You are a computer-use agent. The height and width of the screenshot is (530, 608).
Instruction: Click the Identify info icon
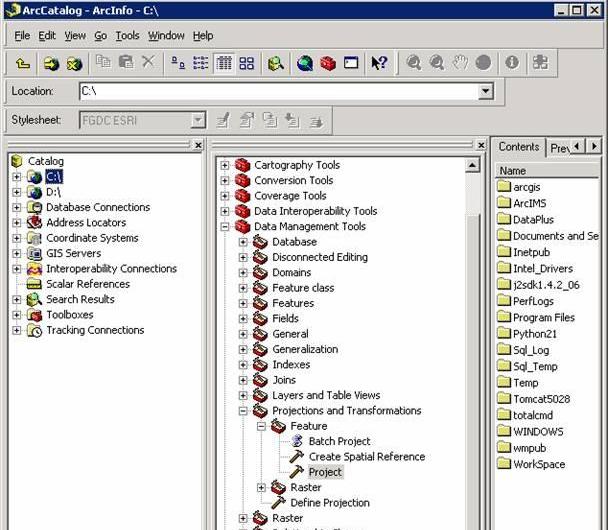[x=512, y=62]
